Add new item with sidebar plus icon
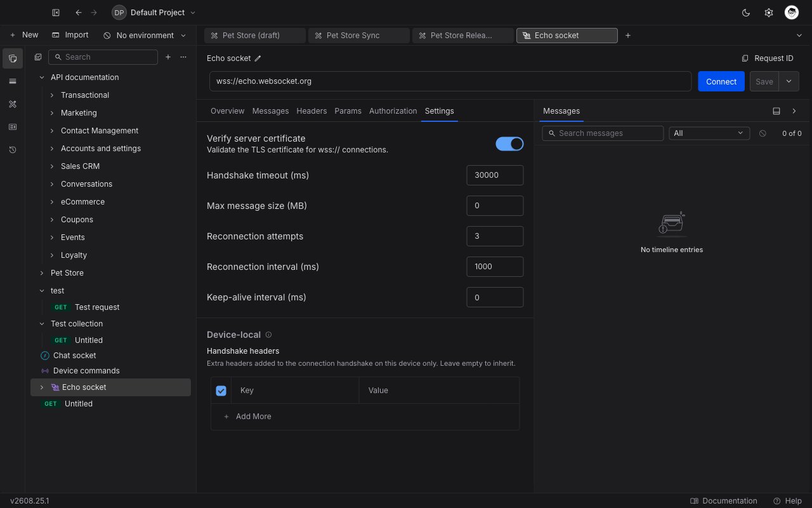 tap(168, 57)
